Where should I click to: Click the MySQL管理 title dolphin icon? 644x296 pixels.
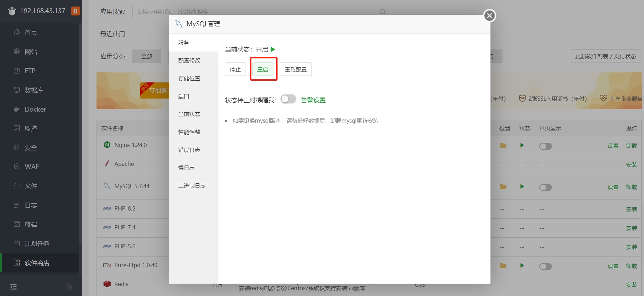pyautogui.click(x=179, y=24)
